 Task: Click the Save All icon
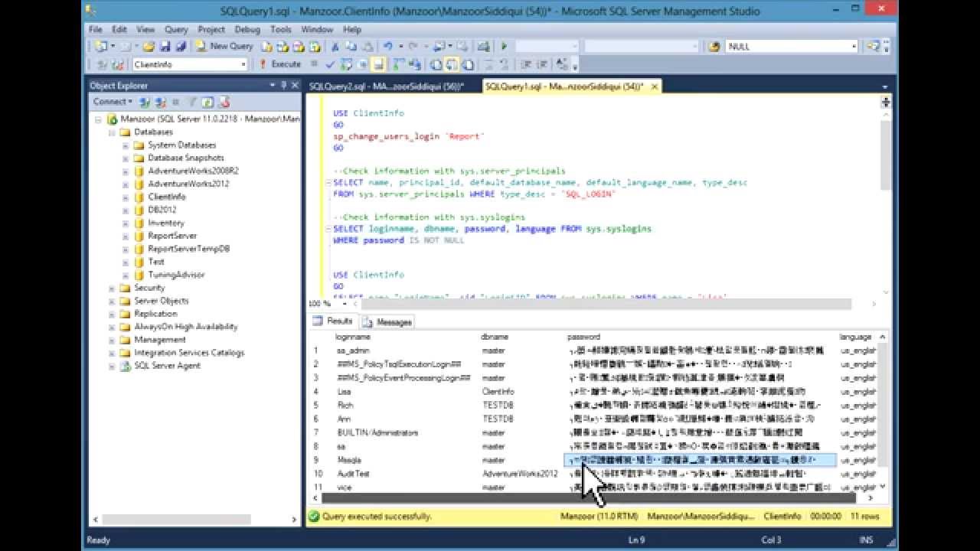click(181, 47)
